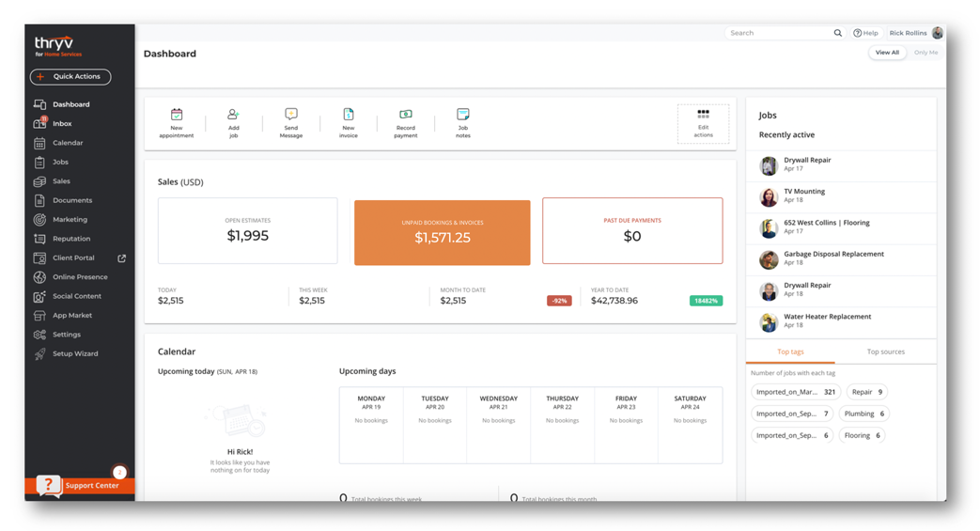Click the Quick Actions button
This screenshot has width=980, height=531.
tap(70, 76)
